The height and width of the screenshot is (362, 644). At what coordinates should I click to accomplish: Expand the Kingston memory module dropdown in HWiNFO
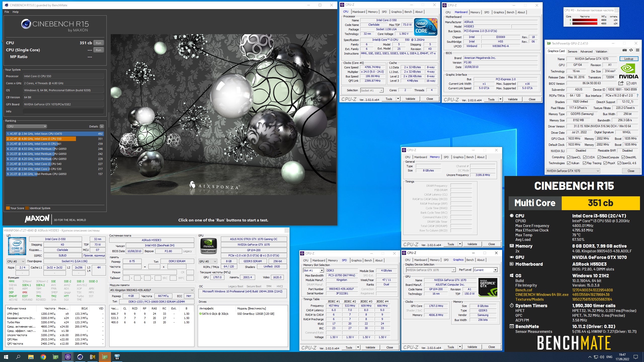152,290
